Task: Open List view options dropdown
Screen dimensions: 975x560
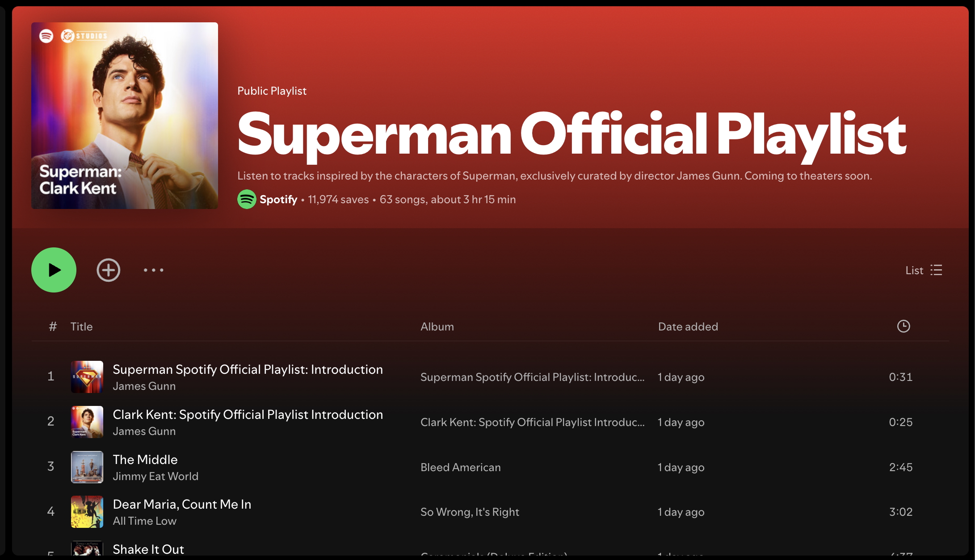Action: click(x=924, y=270)
